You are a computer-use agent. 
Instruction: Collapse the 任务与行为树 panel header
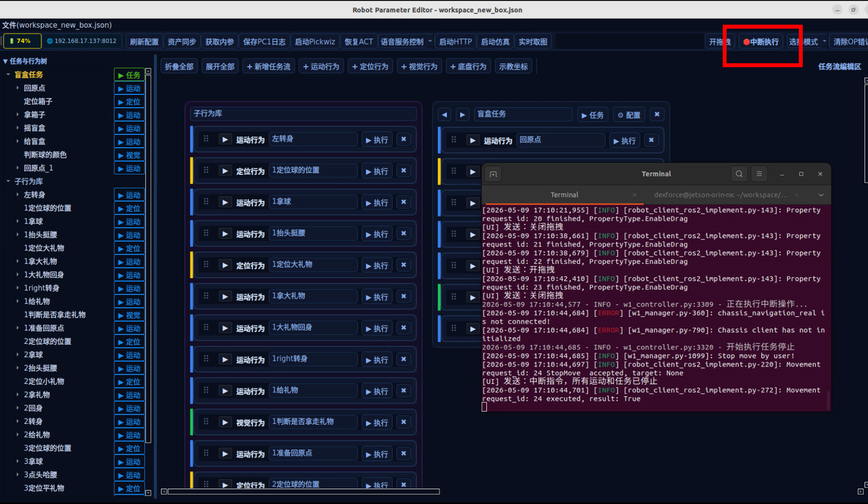tap(24, 61)
